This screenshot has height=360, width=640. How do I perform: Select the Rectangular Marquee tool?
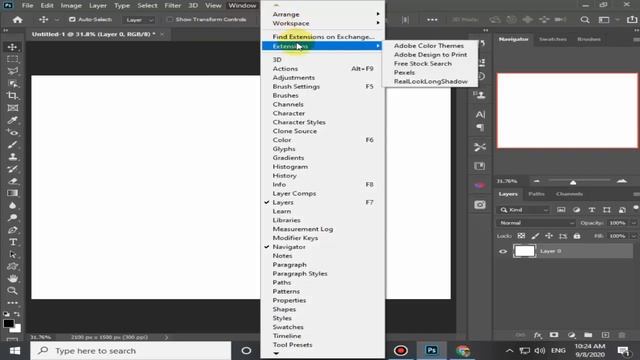[12, 59]
